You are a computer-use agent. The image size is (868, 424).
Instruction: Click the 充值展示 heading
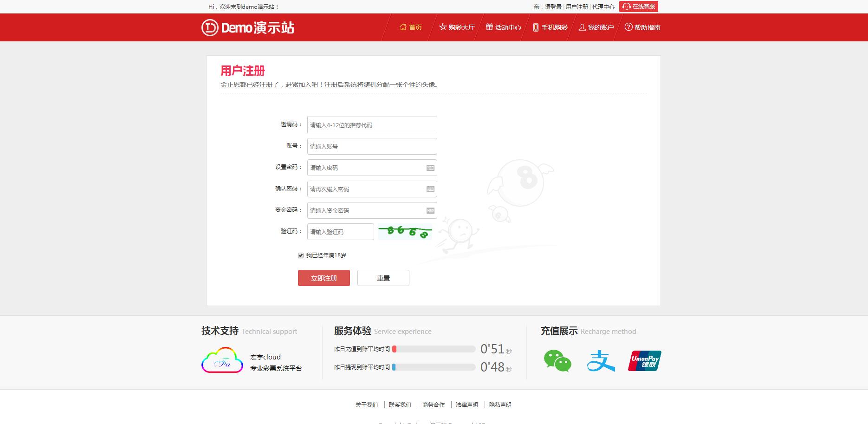(559, 331)
